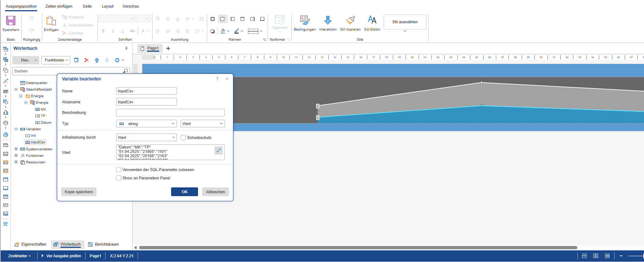
Task: Expand the Systemvariablen tree node
Action: (x=16, y=149)
